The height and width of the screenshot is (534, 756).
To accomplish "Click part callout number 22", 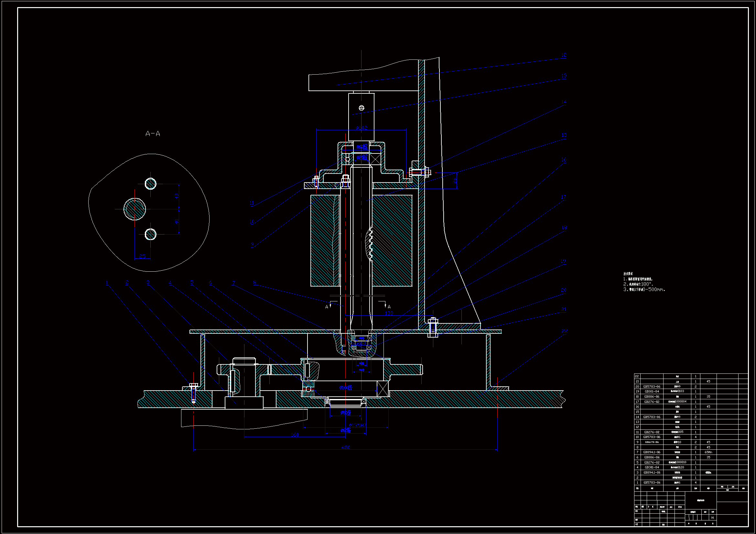I will [x=564, y=331].
